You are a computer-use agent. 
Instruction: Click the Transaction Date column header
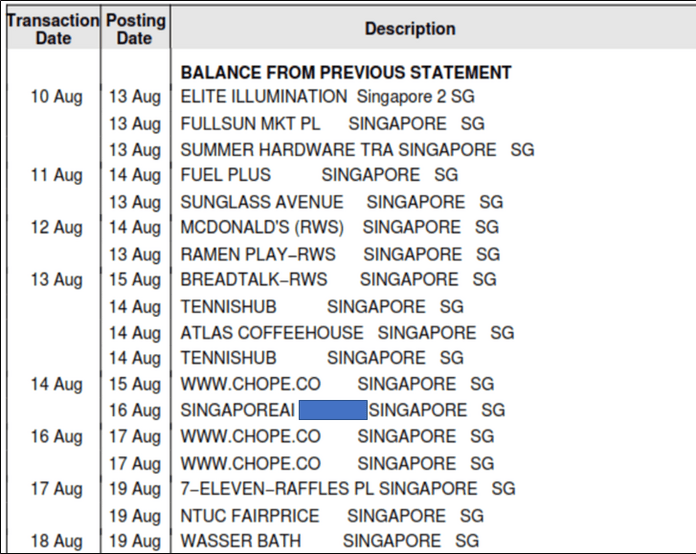53,29
